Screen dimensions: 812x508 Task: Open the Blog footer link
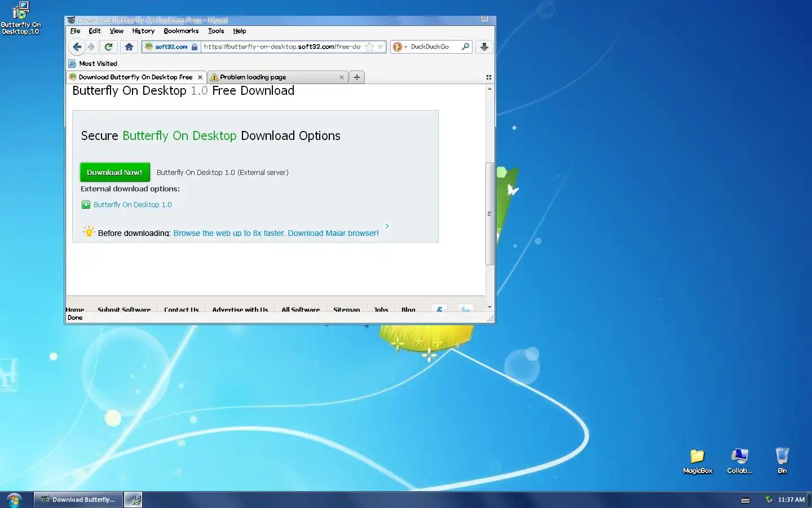point(408,309)
